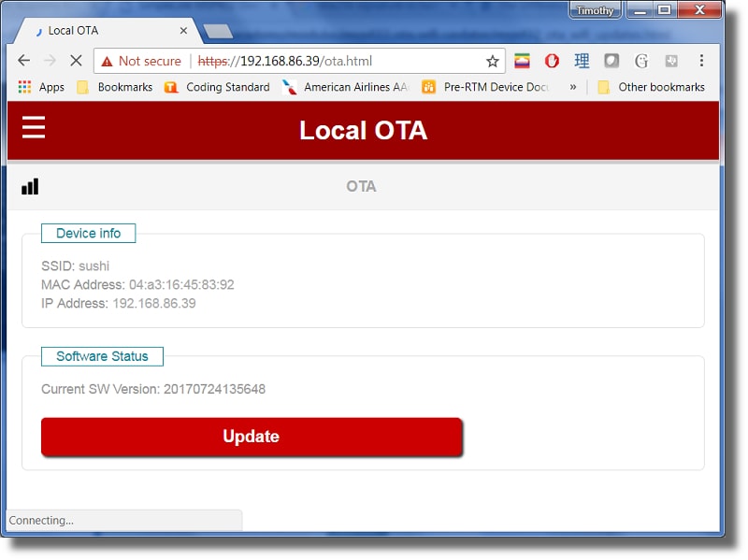
Task: Go back to the previous page
Action: 24,61
